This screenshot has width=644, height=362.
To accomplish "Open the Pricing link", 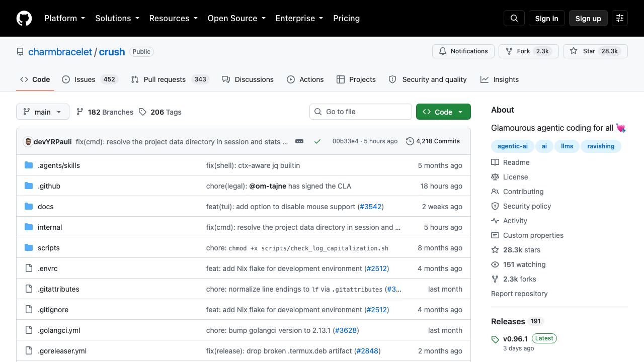I will coord(346,18).
